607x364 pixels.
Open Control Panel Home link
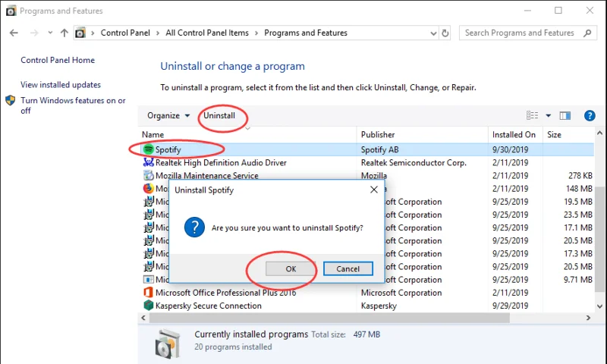tap(58, 60)
